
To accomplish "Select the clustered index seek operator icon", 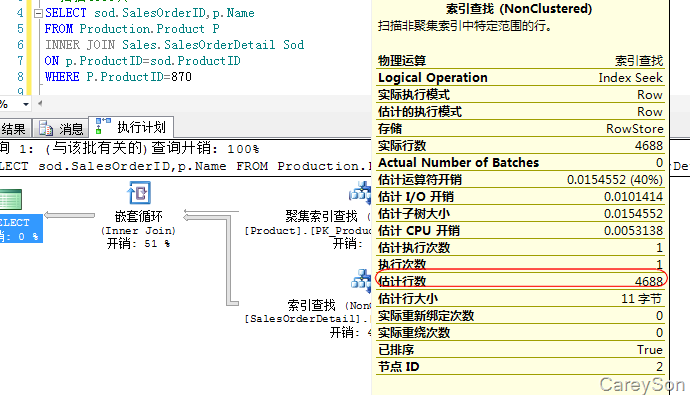I will 360,192.
